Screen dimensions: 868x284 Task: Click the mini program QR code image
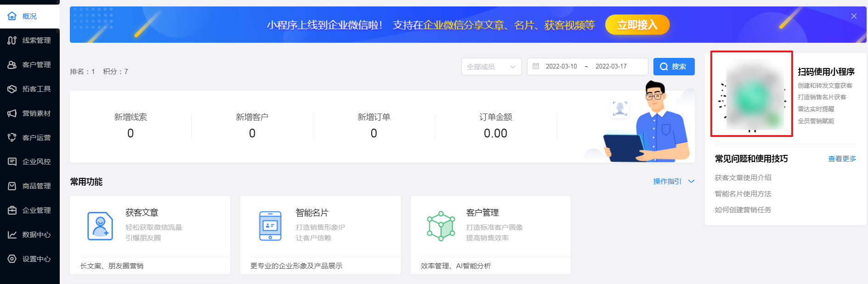coord(752,94)
